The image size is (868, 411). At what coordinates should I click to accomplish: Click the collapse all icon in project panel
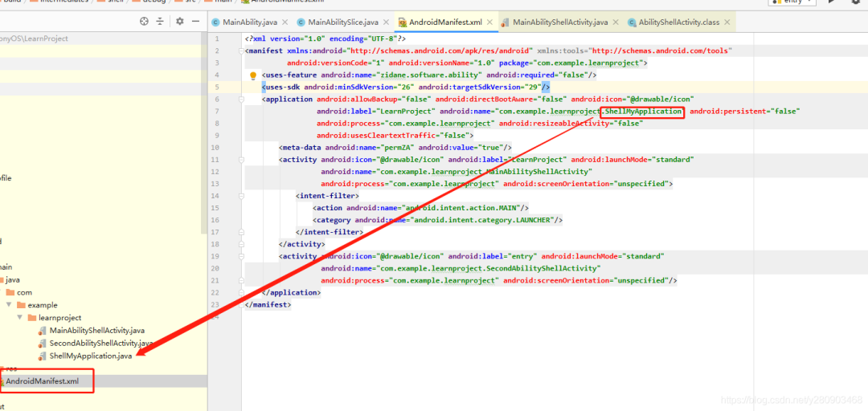pos(160,21)
